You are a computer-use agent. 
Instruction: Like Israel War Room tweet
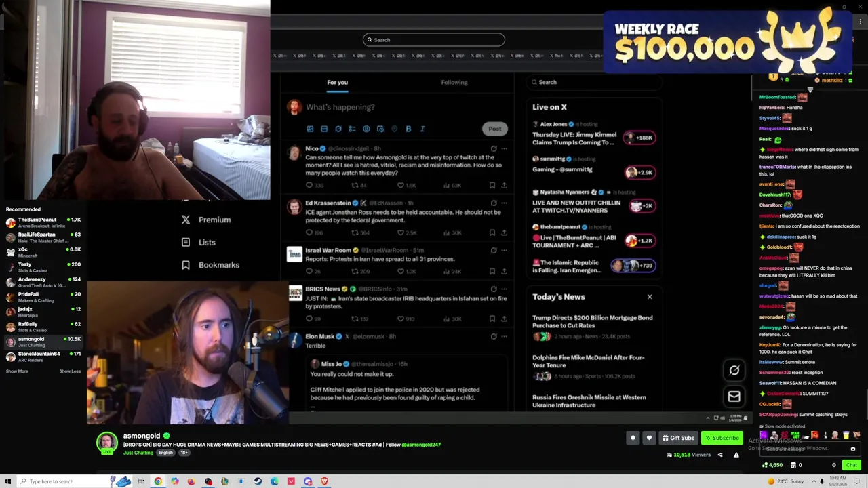click(401, 271)
